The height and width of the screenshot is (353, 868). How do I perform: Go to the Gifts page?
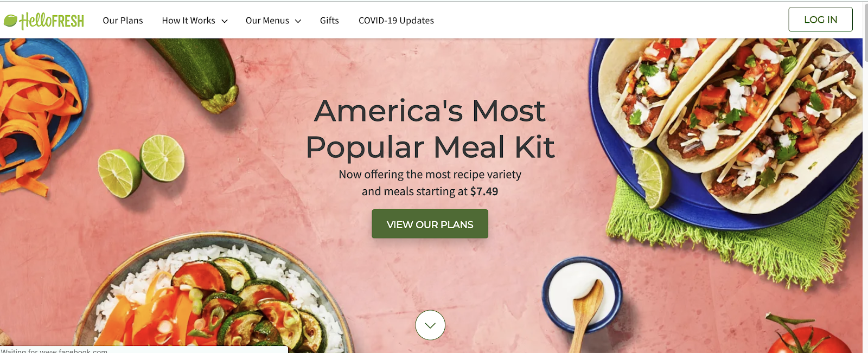pos(329,21)
